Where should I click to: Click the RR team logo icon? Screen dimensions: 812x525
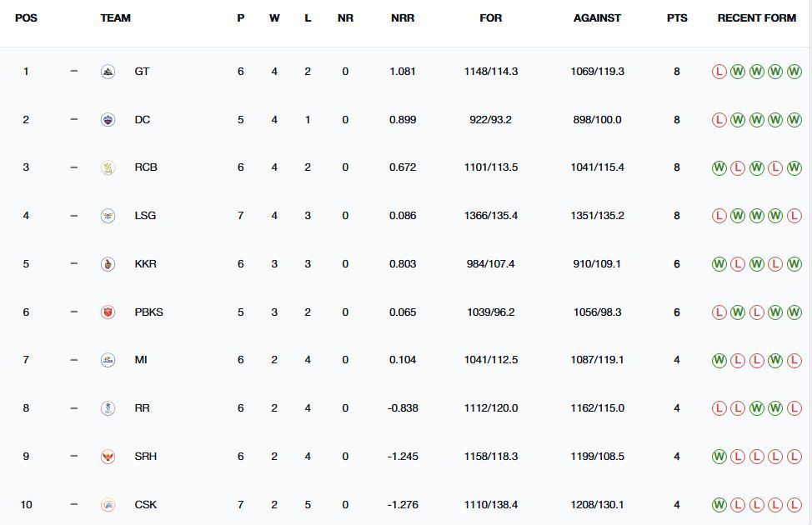tap(108, 408)
